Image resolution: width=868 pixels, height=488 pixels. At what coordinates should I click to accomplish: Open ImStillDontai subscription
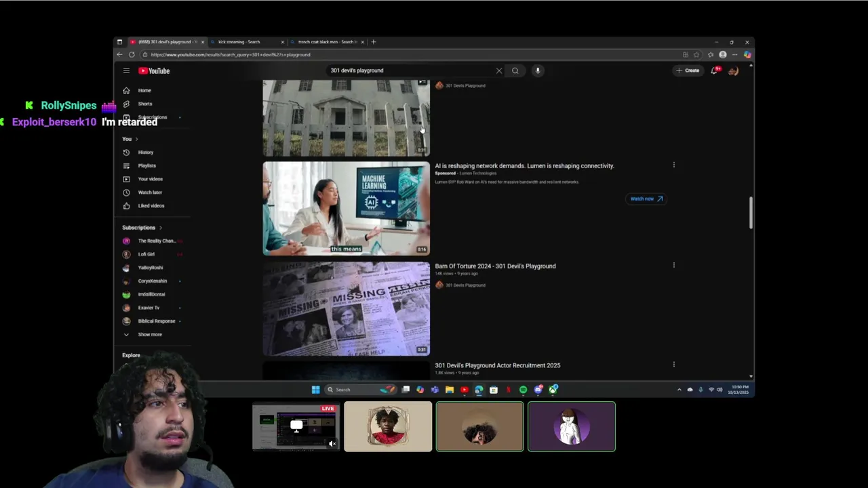(151, 294)
